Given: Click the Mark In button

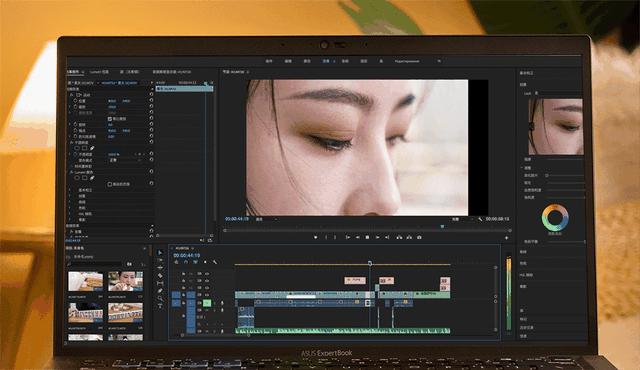Looking at the screenshot, I should 326,237.
